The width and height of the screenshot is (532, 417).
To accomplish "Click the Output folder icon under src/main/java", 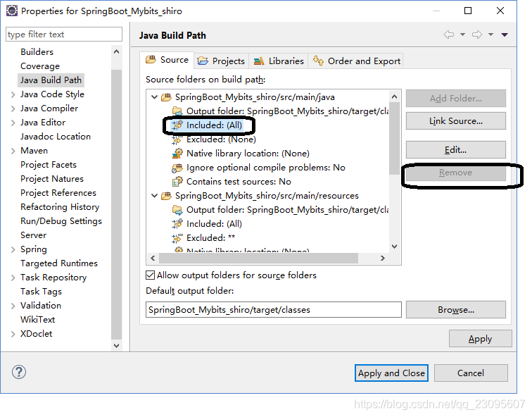I will pyautogui.click(x=177, y=111).
